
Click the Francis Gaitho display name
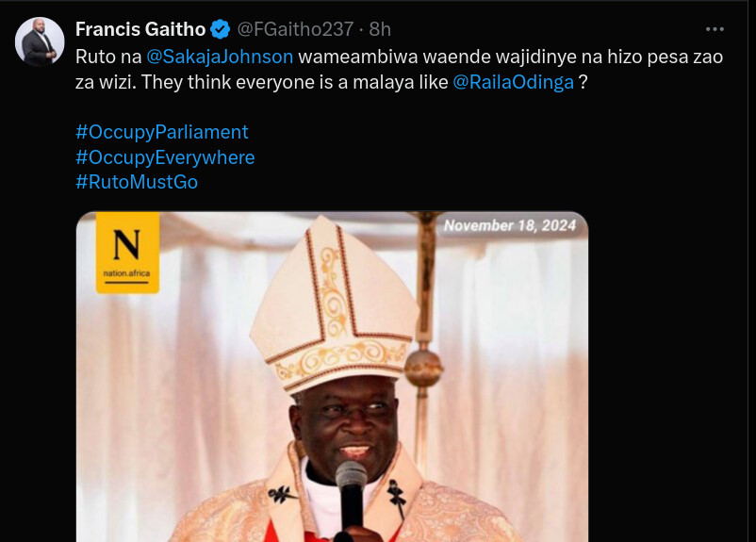140,29
